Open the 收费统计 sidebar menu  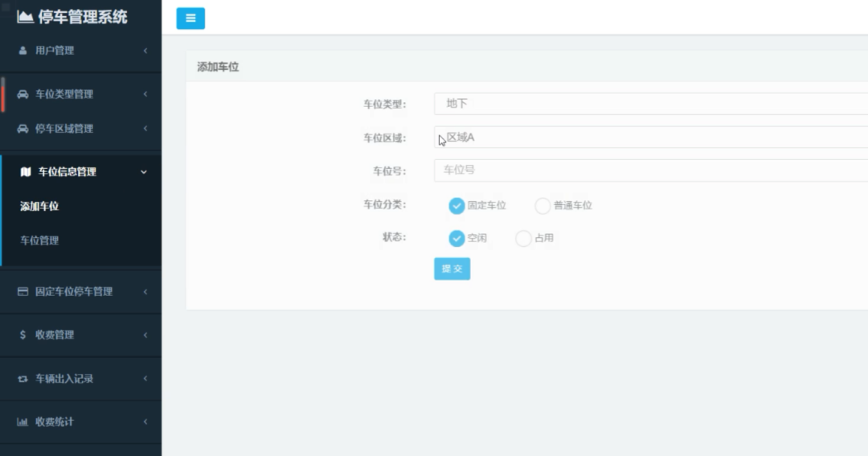click(x=81, y=421)
